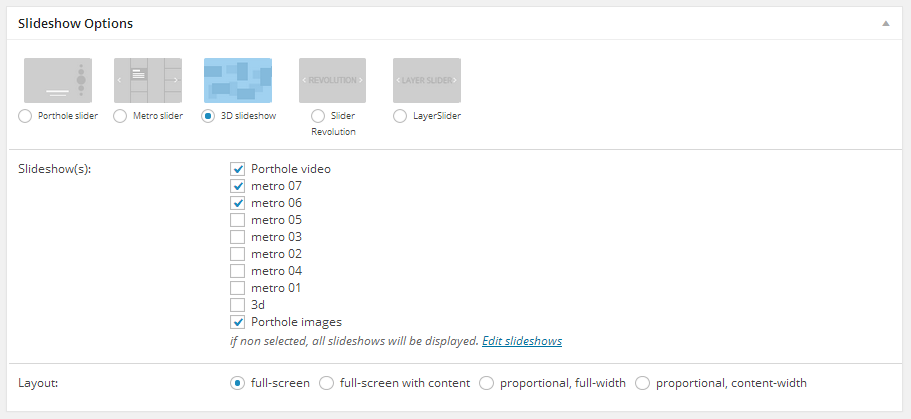Enable the metro 05 checkbox
Screen dimensions: 911x419
[x=238, y=220]
